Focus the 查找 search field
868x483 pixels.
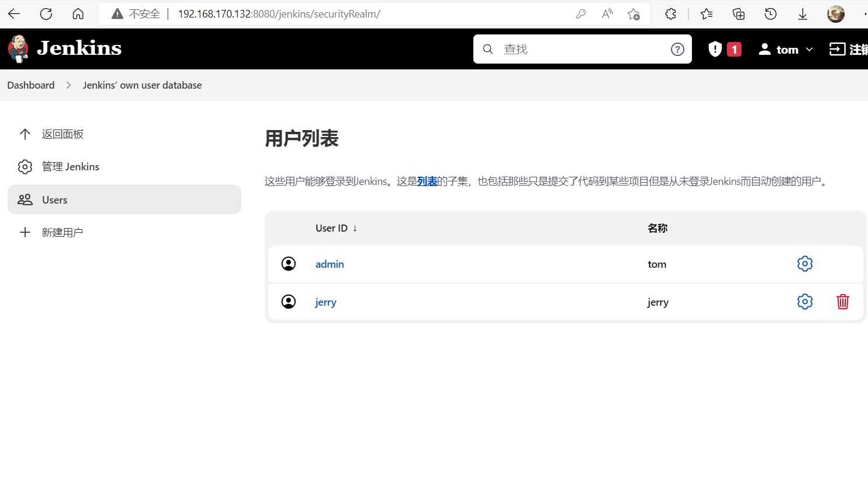point(582,49)
